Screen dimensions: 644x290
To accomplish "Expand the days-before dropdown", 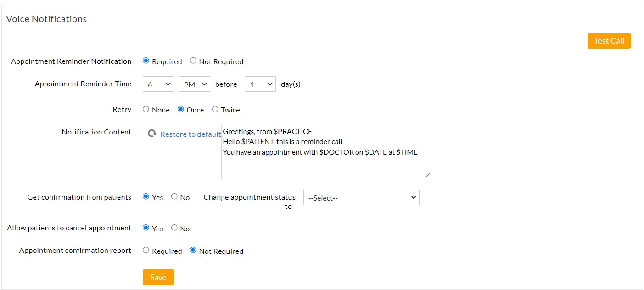I will click(x=260, y=84).
